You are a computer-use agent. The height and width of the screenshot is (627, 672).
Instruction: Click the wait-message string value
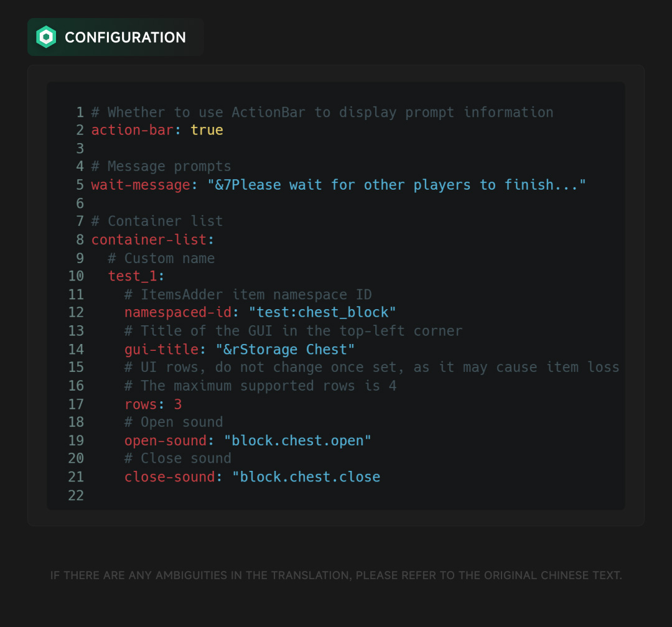(396, 185)
